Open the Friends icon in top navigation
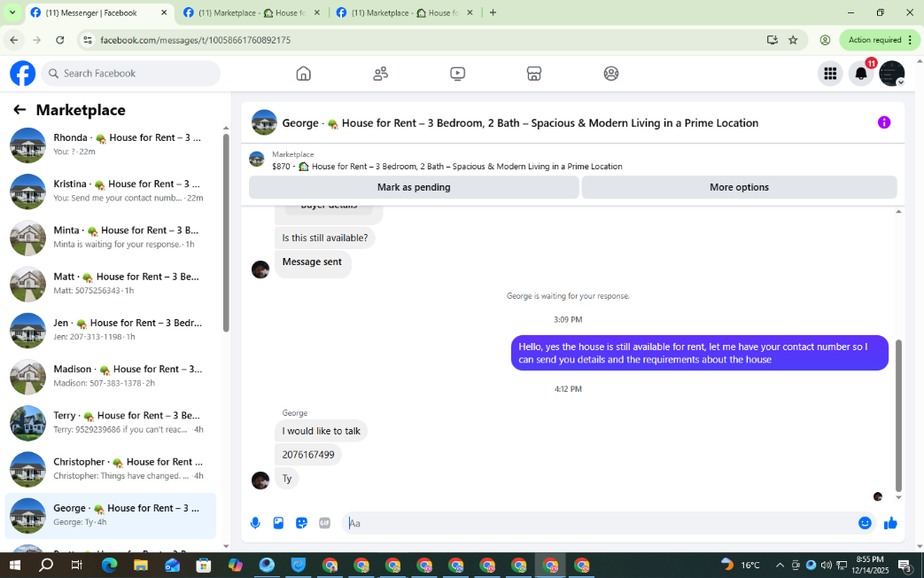Viewport: 924px width, 578px height. (381, 74)
